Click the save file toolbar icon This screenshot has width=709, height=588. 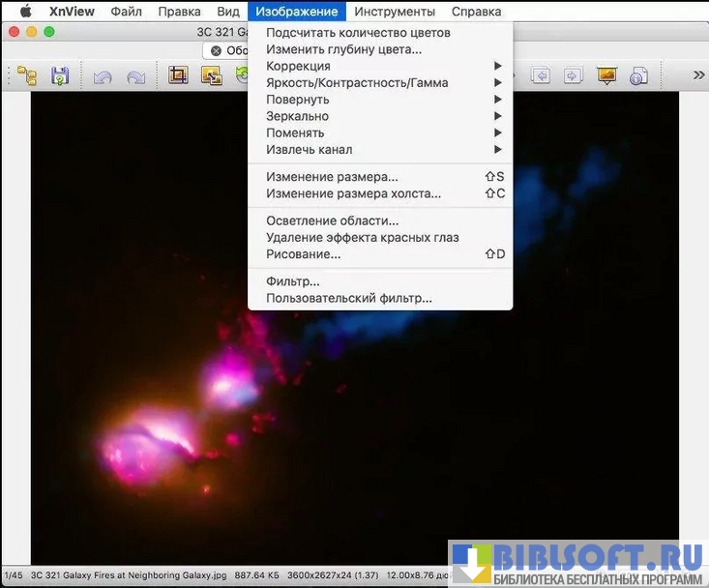60,75
